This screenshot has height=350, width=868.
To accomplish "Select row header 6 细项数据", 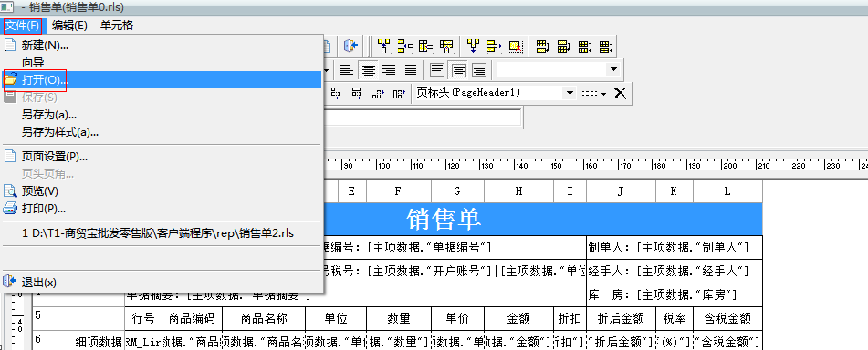I will click(78, 341).
